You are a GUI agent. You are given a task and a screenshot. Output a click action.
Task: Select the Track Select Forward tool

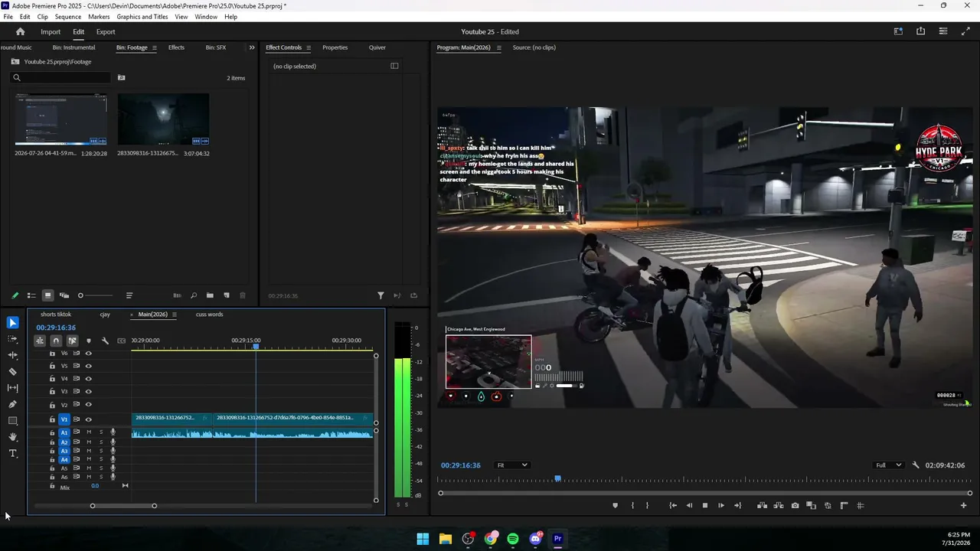coord(12,339)
